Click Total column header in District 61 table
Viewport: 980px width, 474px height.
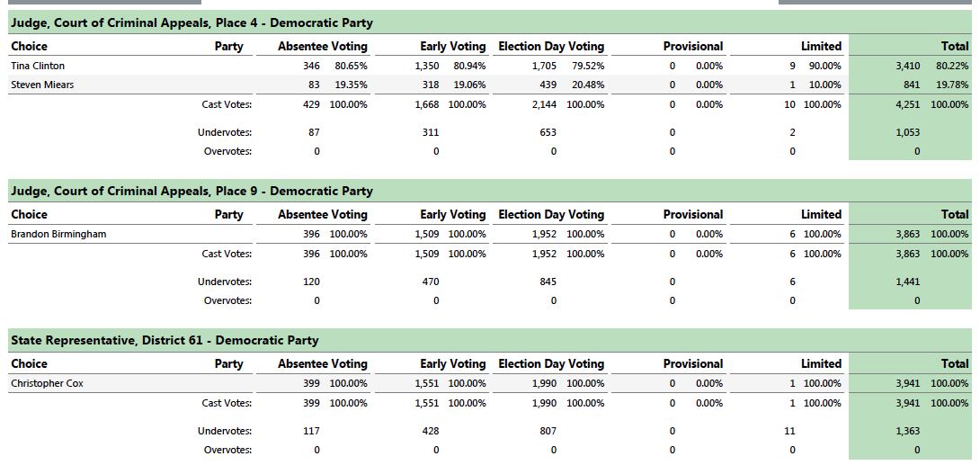coord(955,364)
